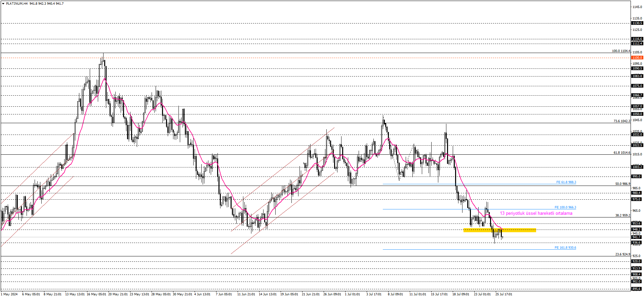Click the '26 Jun 09:01' time label
The width and height of the screenshot is (644, 298).
332,294
